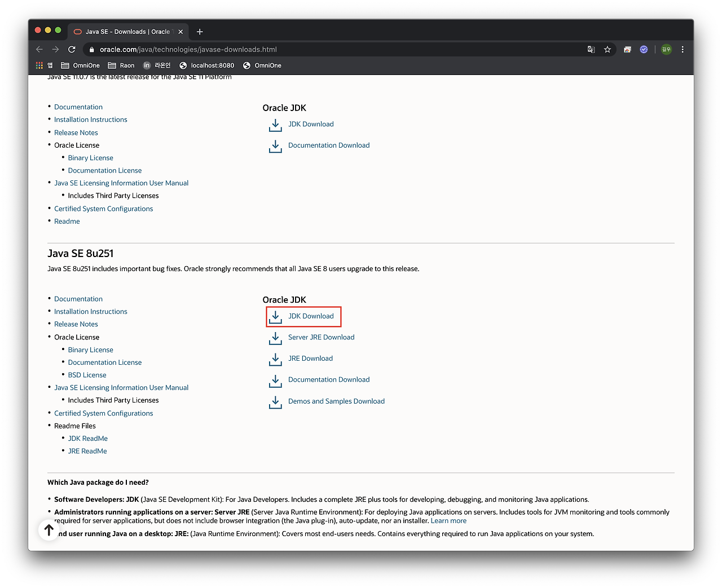722x588 pixels.
Task: Open Java SE Licensing Information User Manual for Java SE 11
Action: [121, 183]
